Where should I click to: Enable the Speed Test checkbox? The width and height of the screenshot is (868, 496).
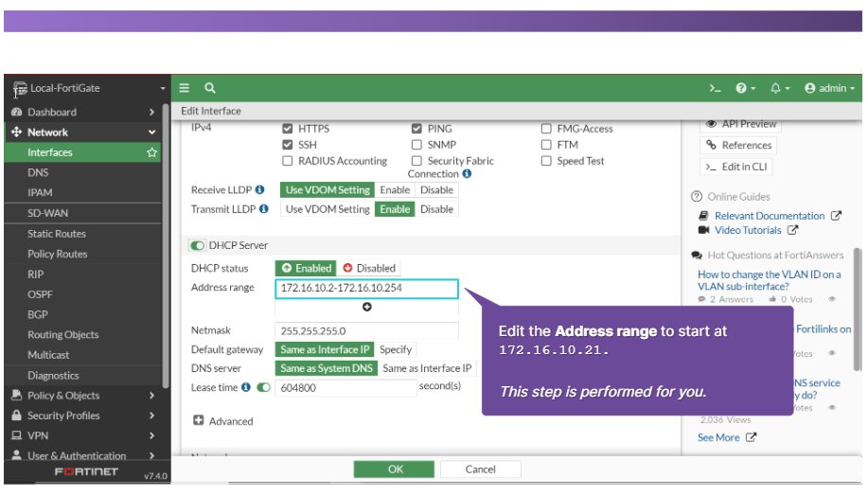pos(546,161)
